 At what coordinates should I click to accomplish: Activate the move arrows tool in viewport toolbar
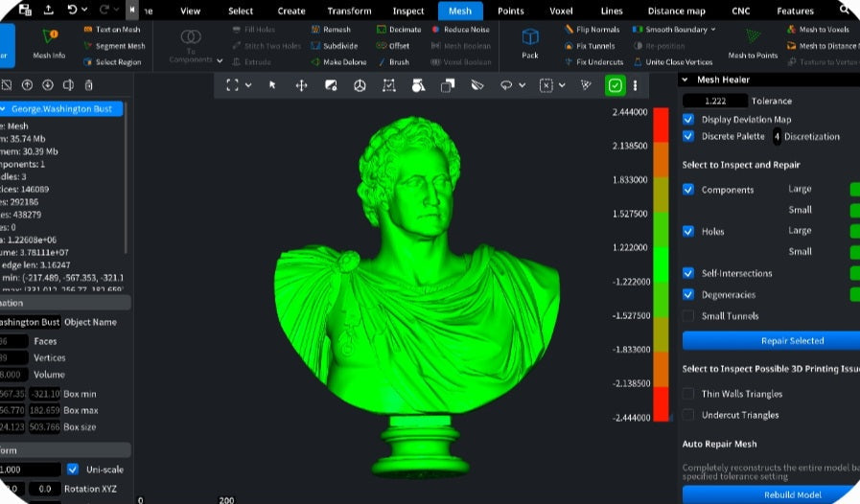coord(301,85)
